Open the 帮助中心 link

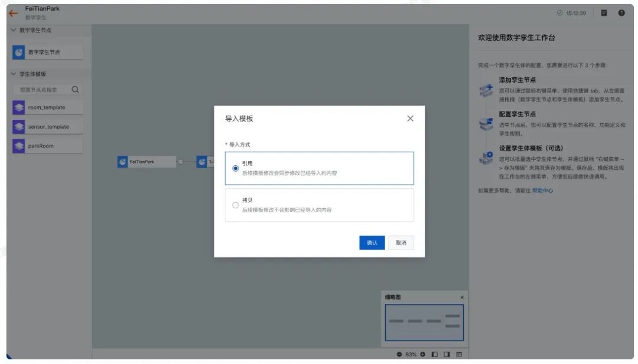click(542, 191)
